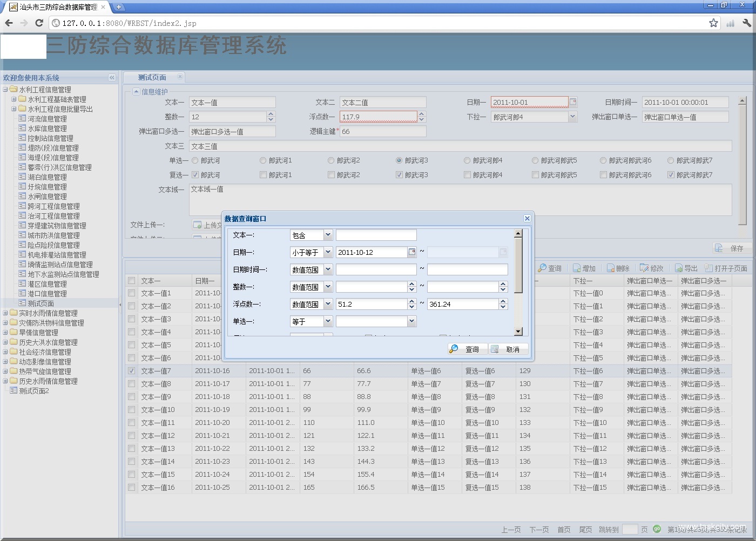
Task: Collapse the left sidebar with the double-arrow icon
Action: [x=112, y=78]
